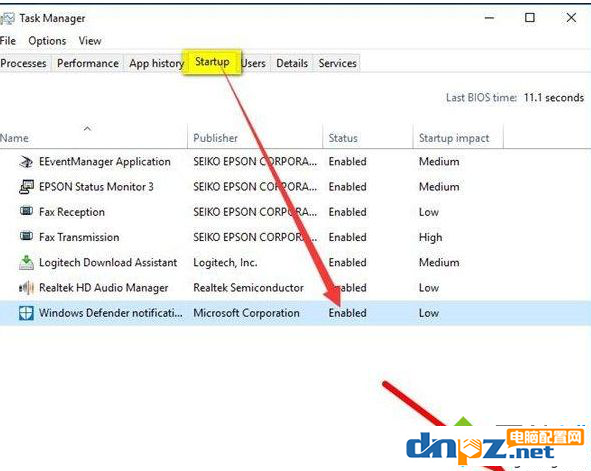
Task: Click the Windows Defender shield icon
Action: [26, 313]
